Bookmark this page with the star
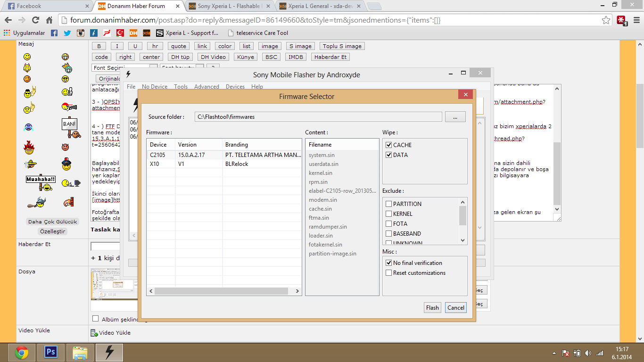 [606, 20]
